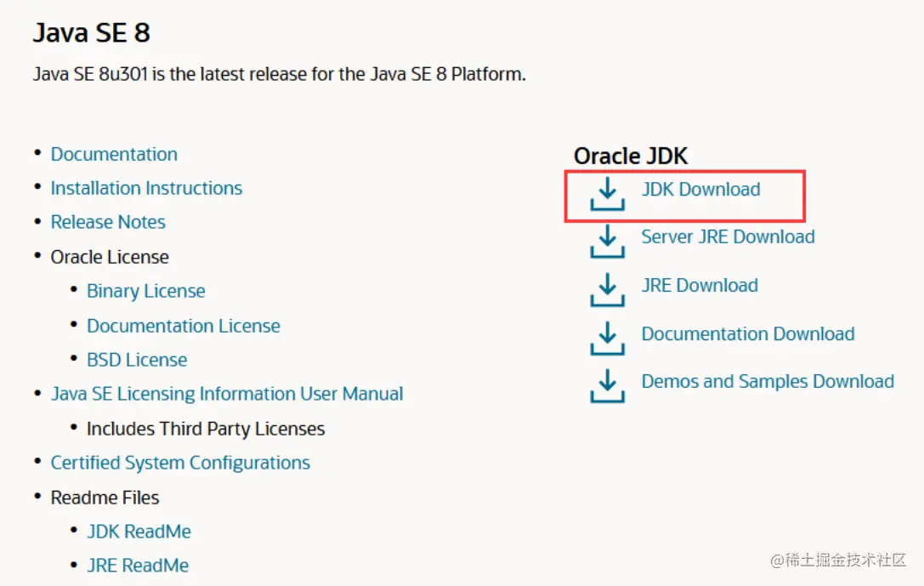Open the Binary License link
924x586 pixels.
pyautogui.click(x=145, y=291)
